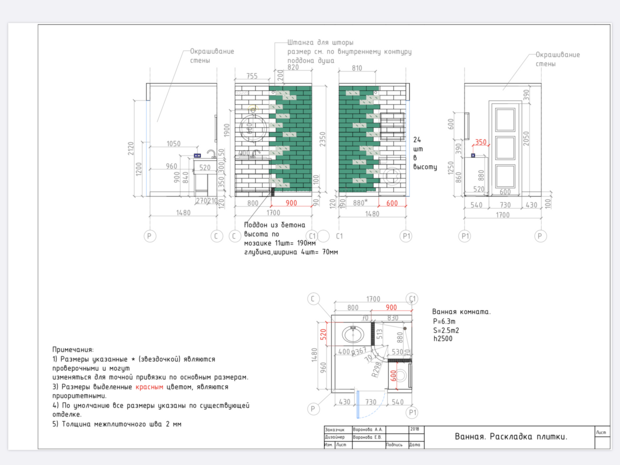620x465 pixels.
Task: Click the paneled door in the right elevation
Action: pos(505,148)
